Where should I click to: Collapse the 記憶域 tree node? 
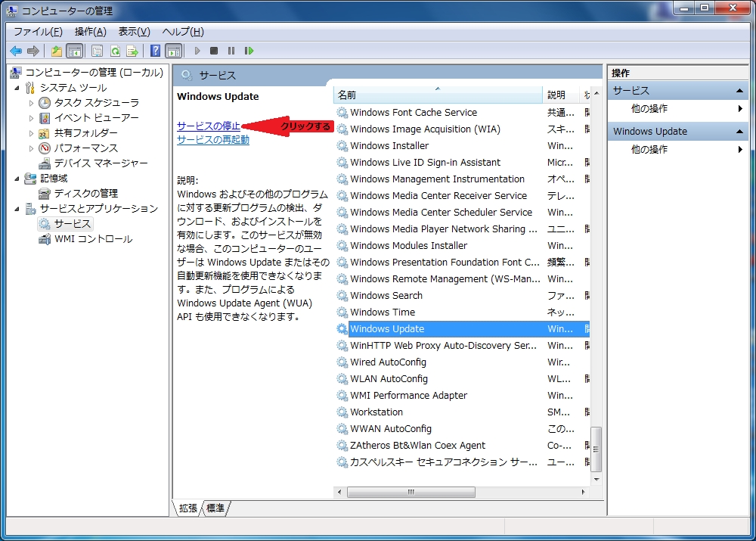pos(17,179)
